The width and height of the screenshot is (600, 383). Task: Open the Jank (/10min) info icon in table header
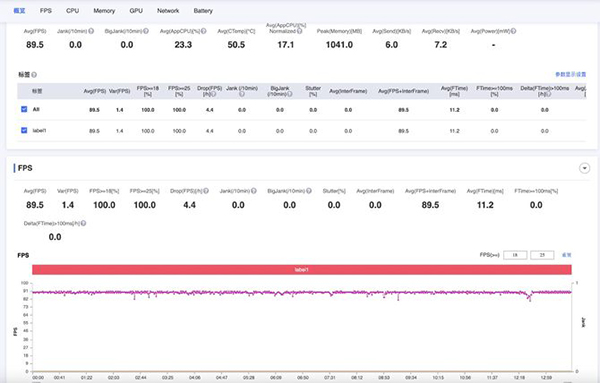tap(242, 94)
